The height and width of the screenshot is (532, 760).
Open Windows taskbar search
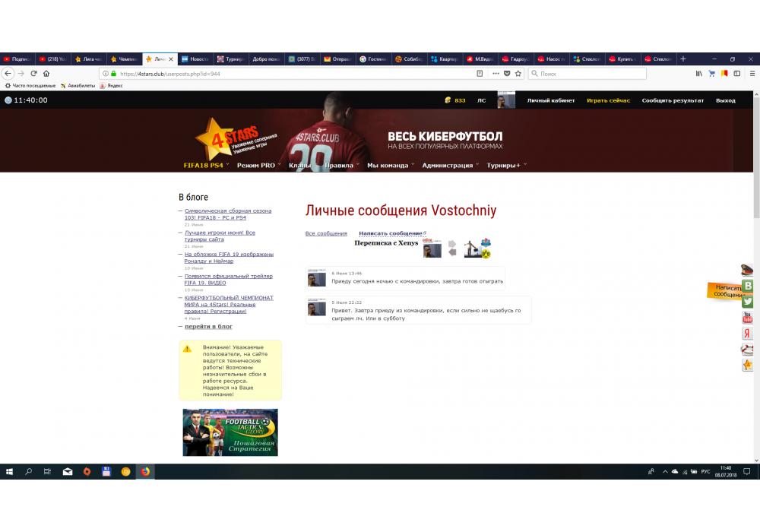click(28, 471)
